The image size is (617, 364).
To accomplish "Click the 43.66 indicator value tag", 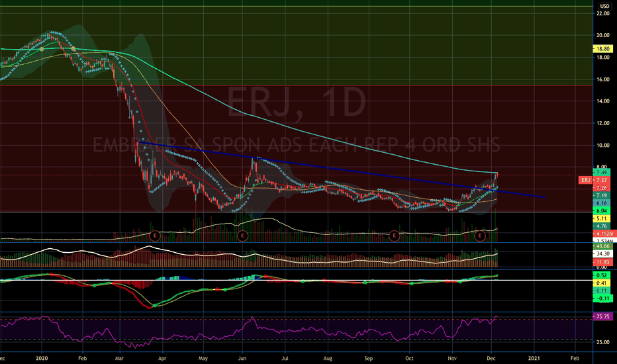I will click(602, 246).
